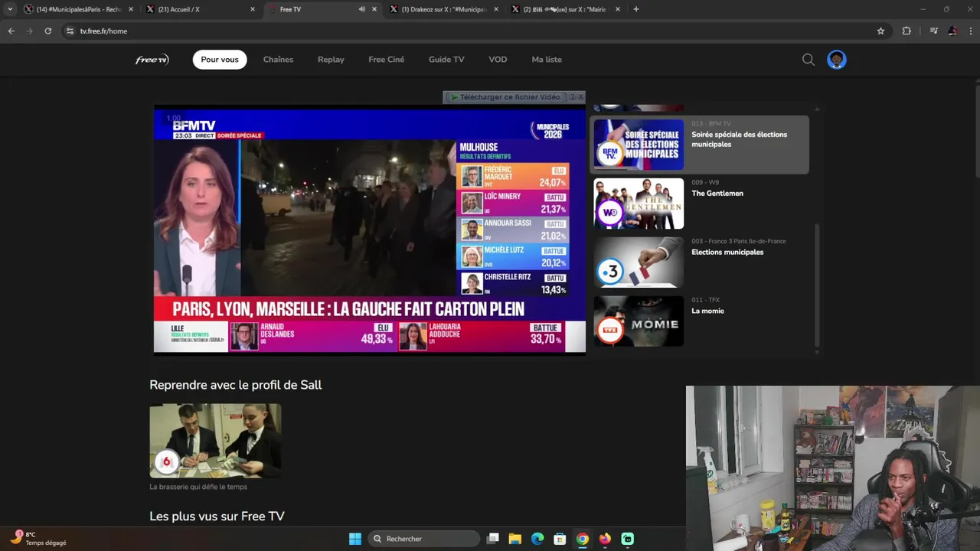Viewport: 980px width, 551px height.
Task: Open the green app icon on the taskbar
Action: (627, 539)
